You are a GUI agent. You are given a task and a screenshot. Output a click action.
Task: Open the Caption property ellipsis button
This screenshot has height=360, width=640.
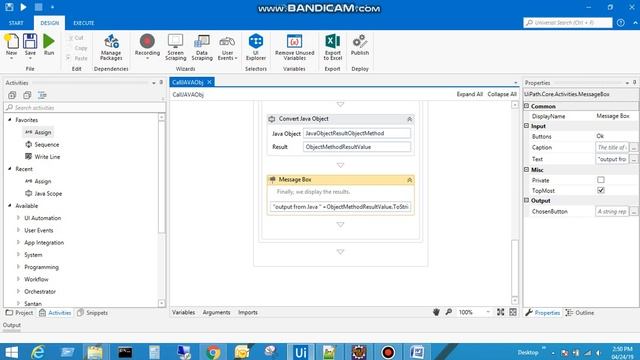click(634, 147)
